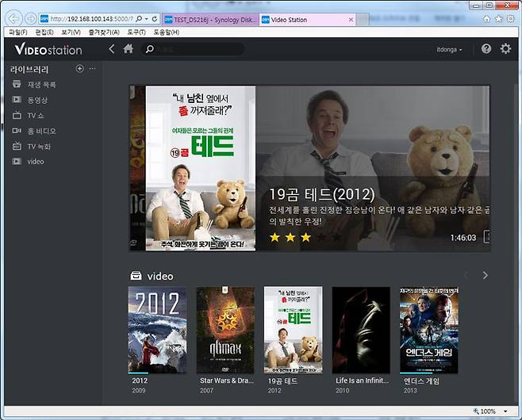Set rating with the fifth star
Image resolution: width=522 pixels, height=420 pixels.
pos(337,237)
